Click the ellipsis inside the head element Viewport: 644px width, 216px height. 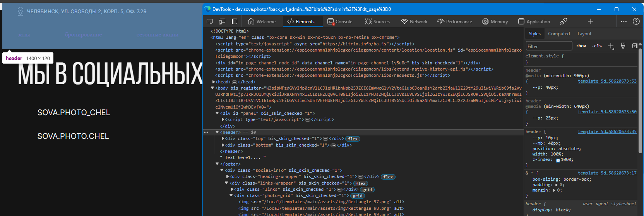point(235,82)
